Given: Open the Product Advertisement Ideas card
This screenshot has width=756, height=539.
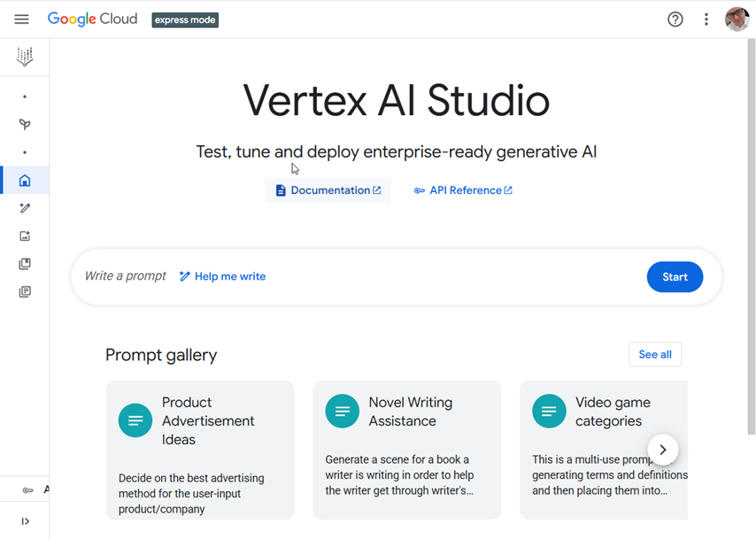Looking at the screenshot, I should tap(200, 450).
